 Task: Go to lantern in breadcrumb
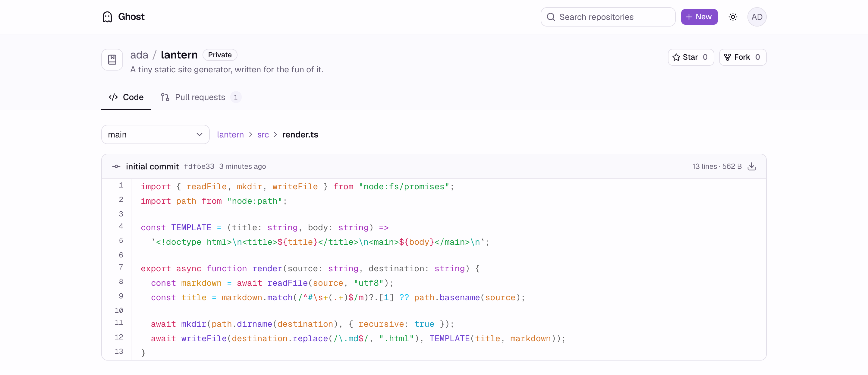(230, 134)
